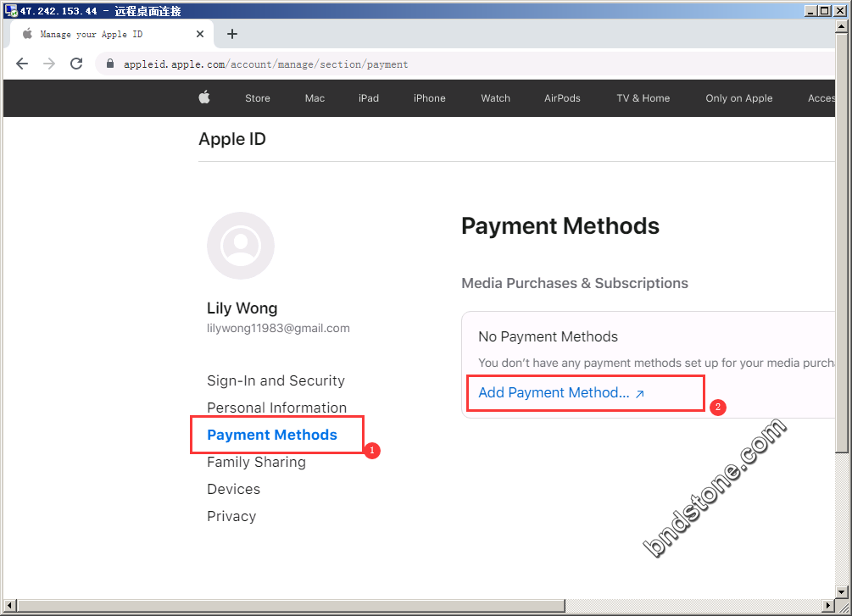Screen dimensions: 852x616
Task: Open the iPhone navigation item
Action: (429, 98)
